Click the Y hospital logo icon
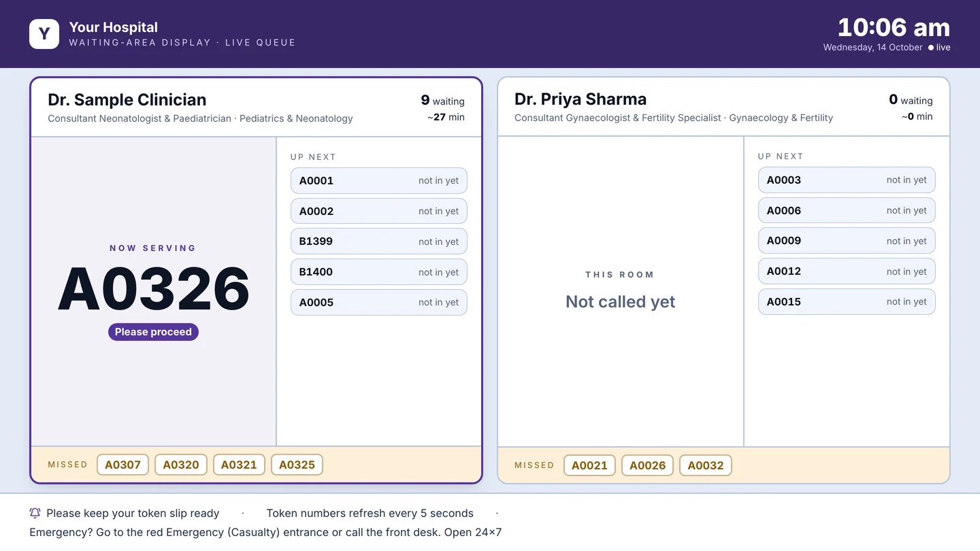Screen dimensions: 980x551 point(44,34)
